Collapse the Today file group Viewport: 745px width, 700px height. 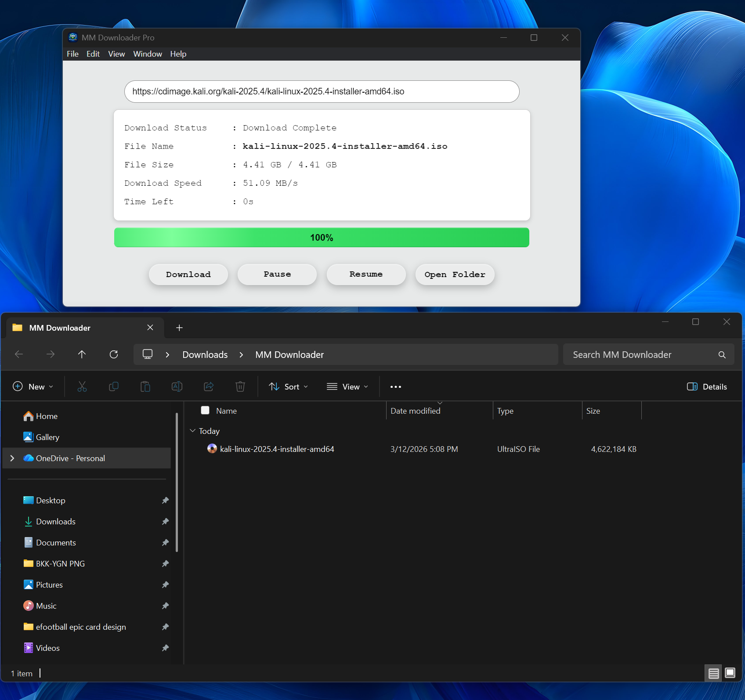point(192,431)
